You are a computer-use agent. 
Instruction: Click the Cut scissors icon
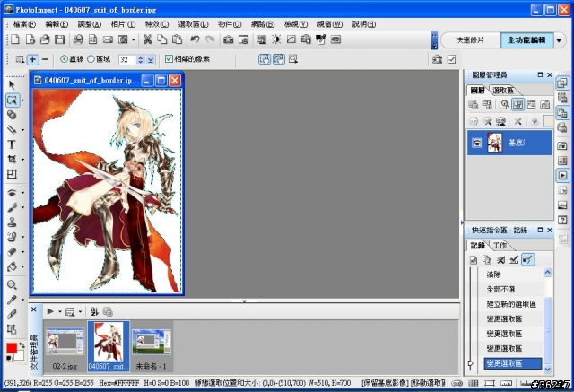(x=147, y=39)
